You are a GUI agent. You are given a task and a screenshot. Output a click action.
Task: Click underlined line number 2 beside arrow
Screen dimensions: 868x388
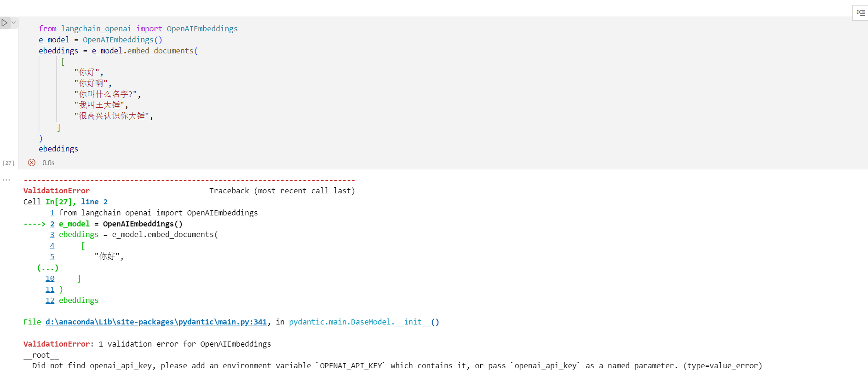pyautogui.click(x=52, y=224)
